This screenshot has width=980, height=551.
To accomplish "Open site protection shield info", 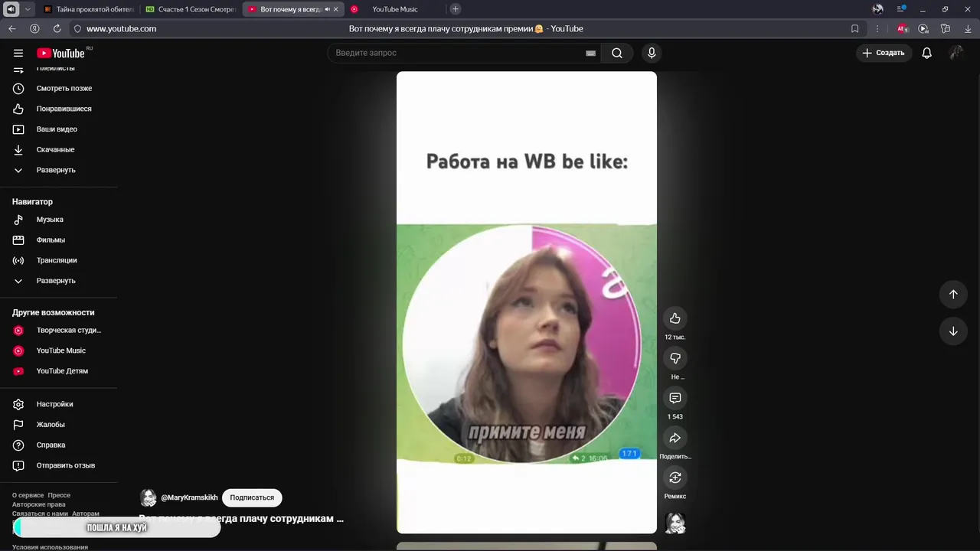I will pos(77,29).
